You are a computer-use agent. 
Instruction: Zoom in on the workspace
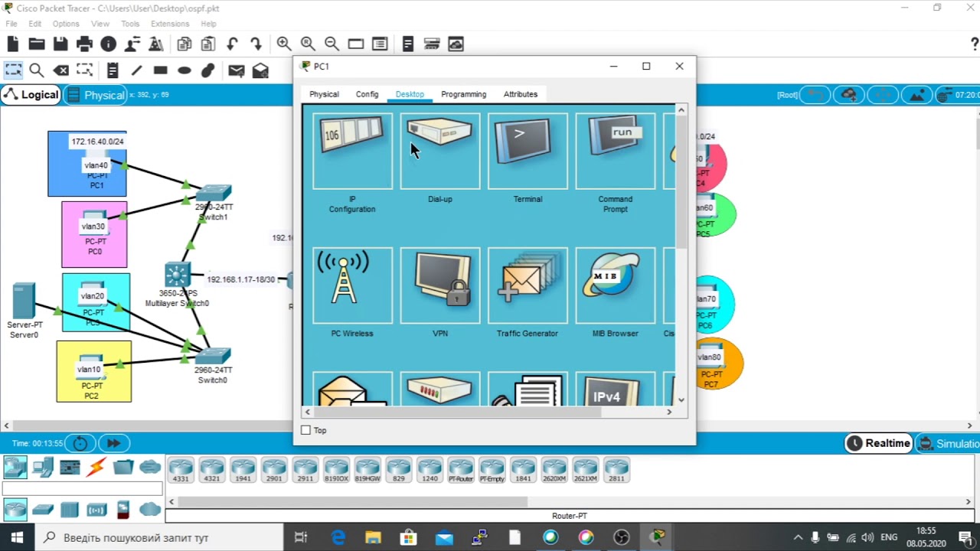[284, 44]
